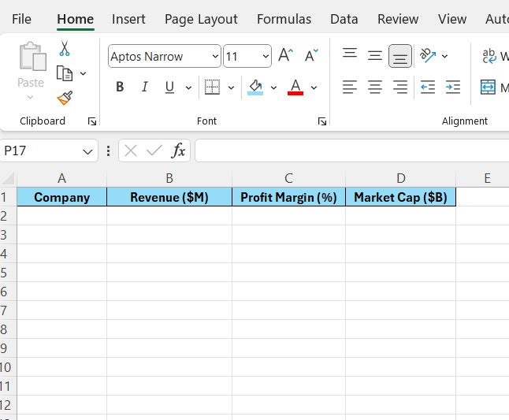
Task: Expand the fill color palette arrow
Action: (273, 87)
